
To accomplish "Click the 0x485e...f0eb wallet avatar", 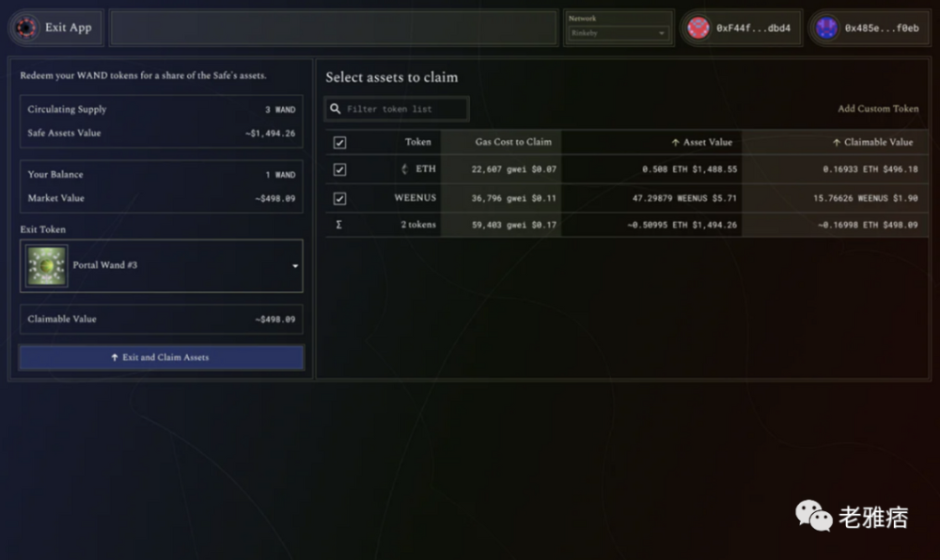I will 826,27.
